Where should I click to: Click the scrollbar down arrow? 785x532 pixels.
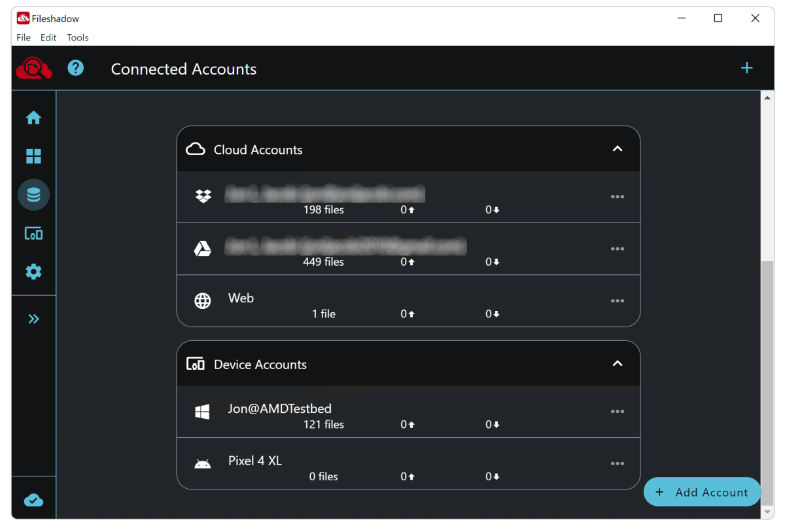tap(767, 512)
